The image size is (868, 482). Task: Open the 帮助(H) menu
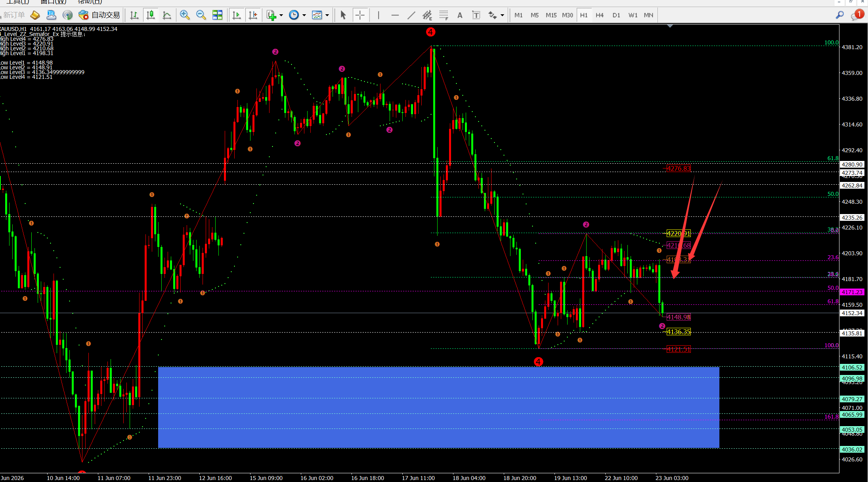click(x=90, y=2)
